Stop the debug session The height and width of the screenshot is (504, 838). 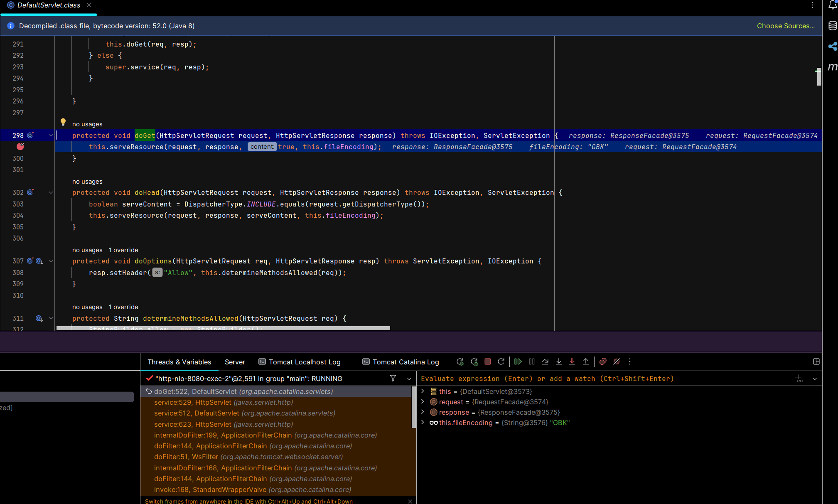click(488, 361)
